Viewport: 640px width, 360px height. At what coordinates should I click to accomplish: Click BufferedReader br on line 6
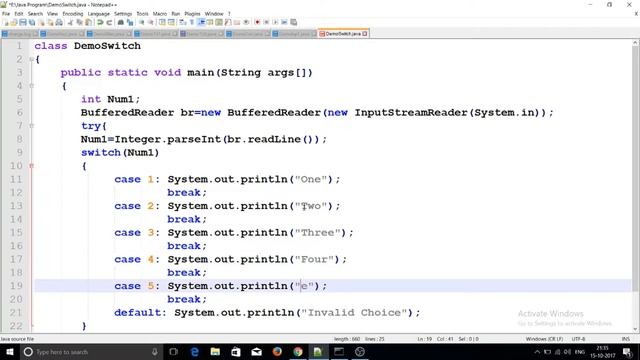pos(137,113)
